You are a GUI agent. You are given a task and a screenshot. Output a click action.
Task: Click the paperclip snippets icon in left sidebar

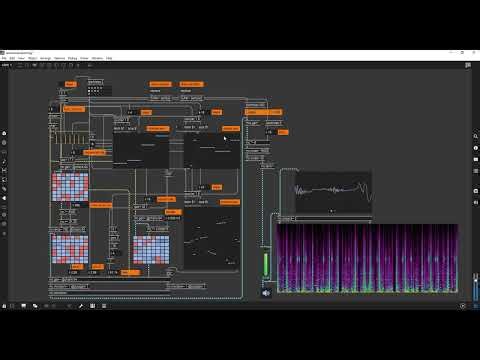(4, 189)
